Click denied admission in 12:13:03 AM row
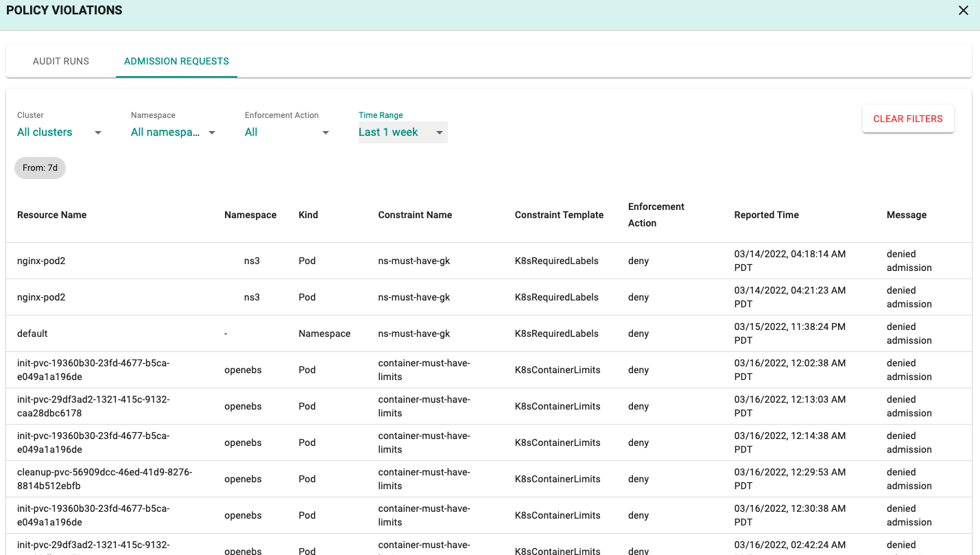The image size is (980, 555). (x=909, y=406)
